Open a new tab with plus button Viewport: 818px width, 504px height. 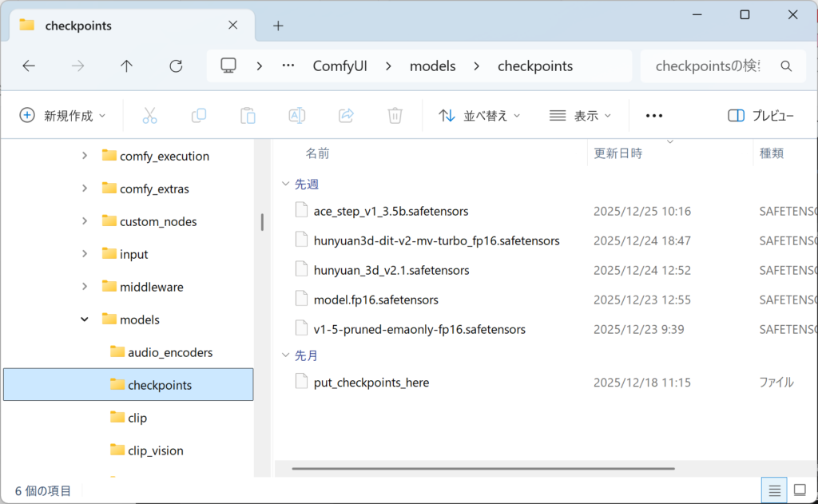(278, 26)
